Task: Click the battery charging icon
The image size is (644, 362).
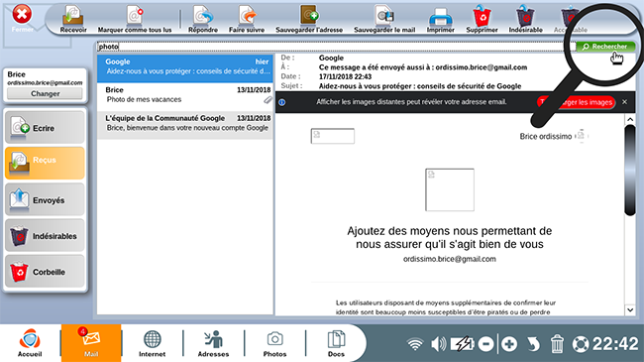Action: click(462, 344)
